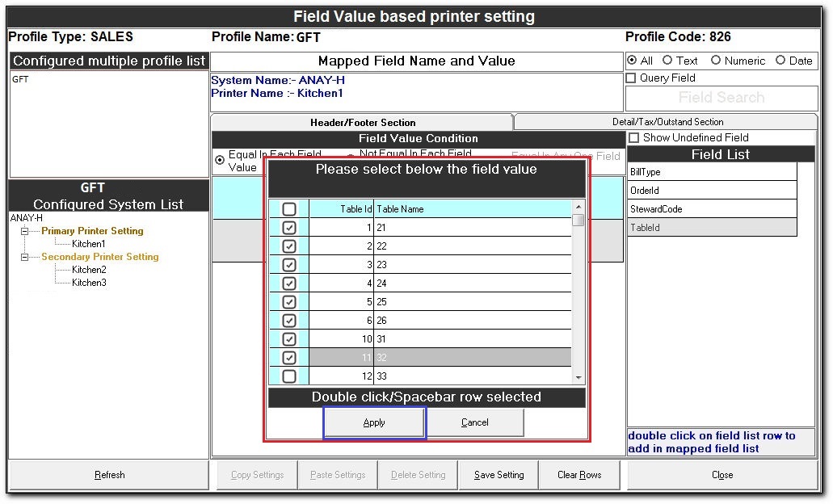Image resolution: width=833 pixels, height=504 pixels.
Task: Toggle the select-all checkbox in table header
Action: pyautogui.click(x=289, y=209)
